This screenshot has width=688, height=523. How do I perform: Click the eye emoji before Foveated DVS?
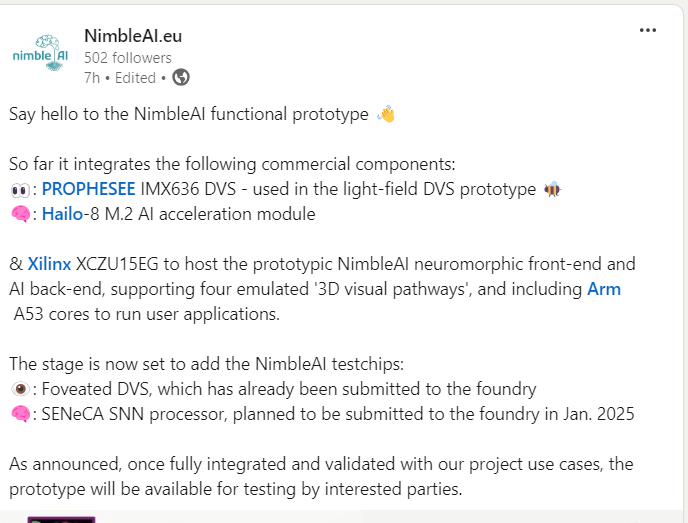20,389
